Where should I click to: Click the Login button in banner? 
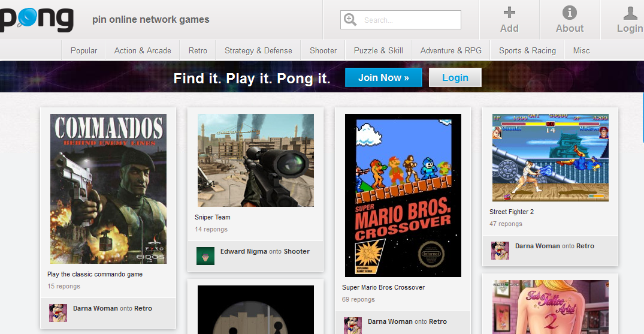(455, 77)
